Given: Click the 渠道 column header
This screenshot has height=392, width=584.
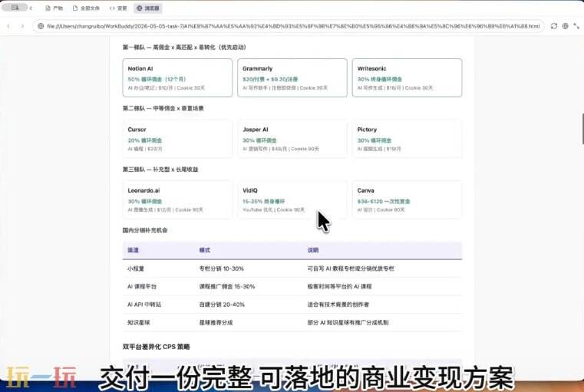Looking at the screenshot, I should click(133, 250).
